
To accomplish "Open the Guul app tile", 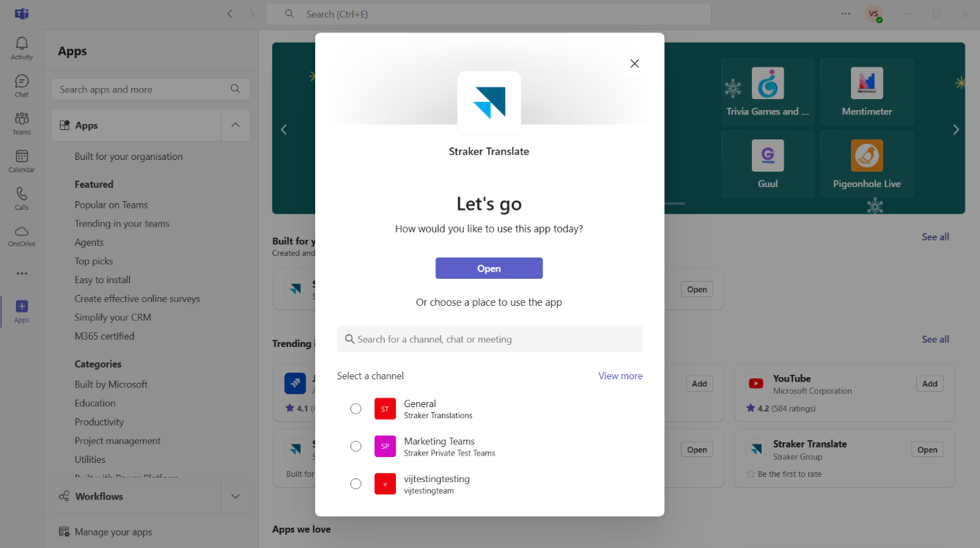I will 767,164.
